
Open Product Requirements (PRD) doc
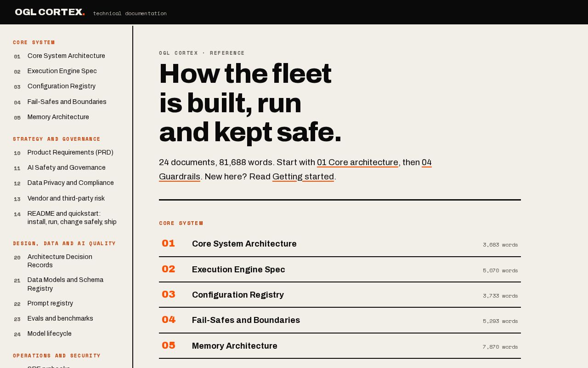click(x=65, y=153)
